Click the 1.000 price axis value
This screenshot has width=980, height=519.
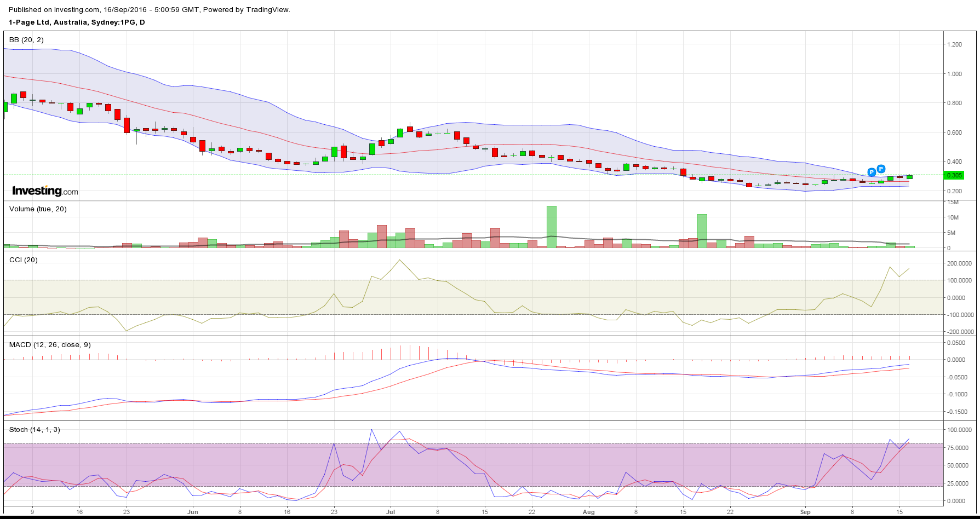tap(954, 74)
